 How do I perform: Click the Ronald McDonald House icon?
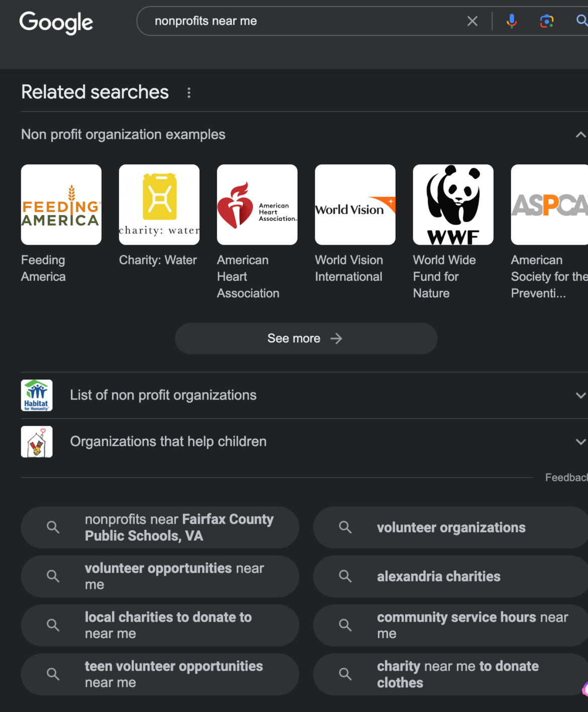pyautogui.click(x=37, y=442)
